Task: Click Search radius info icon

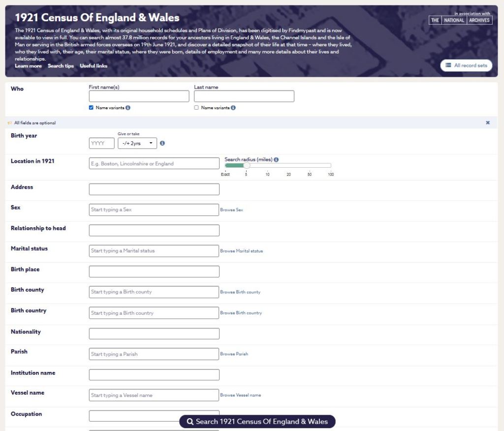Action: (x=276, y=159)
